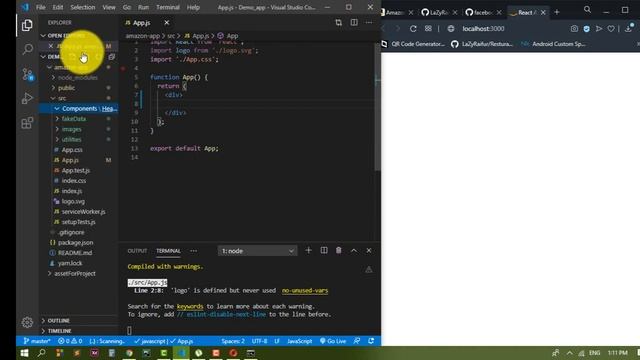Close the terminal panel

pyautogui.click(x=369, y=250)
